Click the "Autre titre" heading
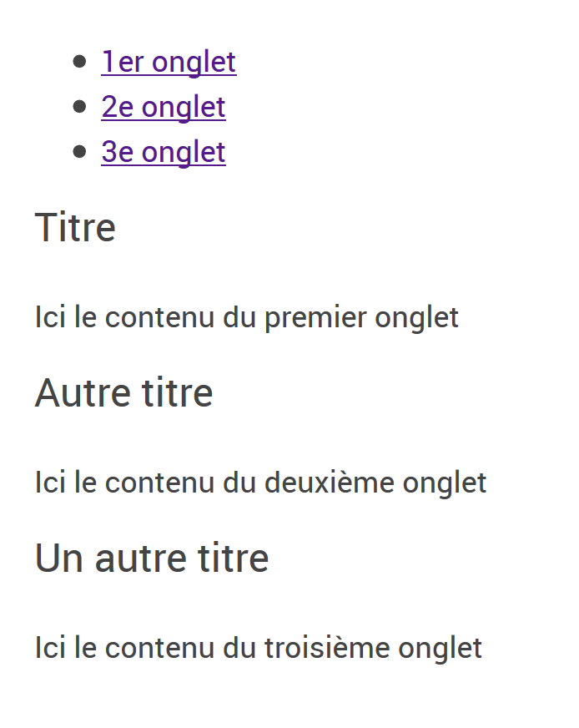The height and width of the screenshot is (728, 579). 123,393
